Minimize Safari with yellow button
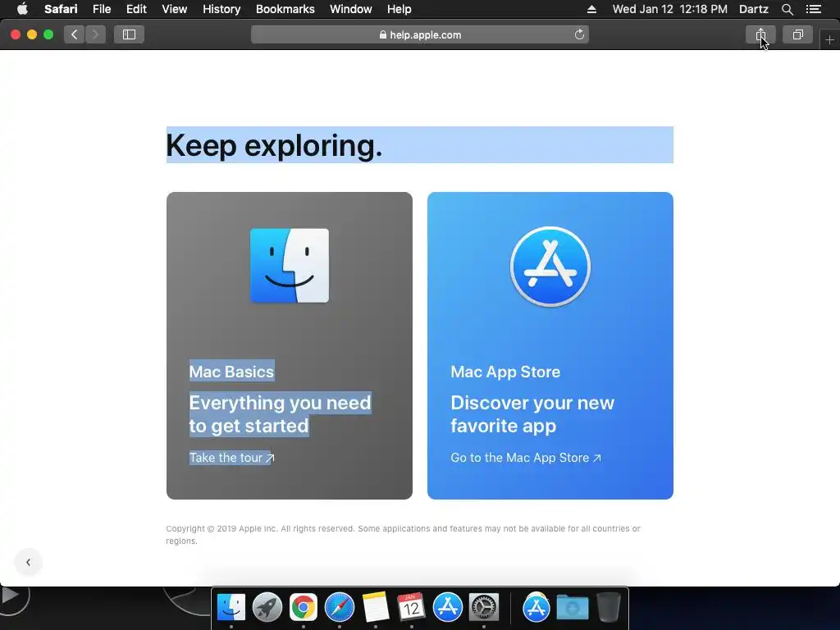 32,34
